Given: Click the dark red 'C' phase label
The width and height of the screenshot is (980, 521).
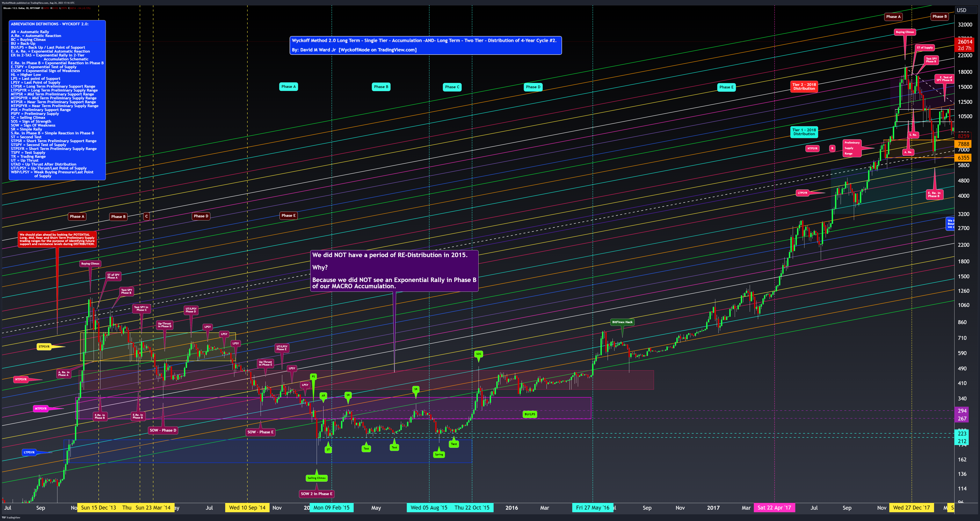Looking at the screenshot, I should tap(147, 216).
